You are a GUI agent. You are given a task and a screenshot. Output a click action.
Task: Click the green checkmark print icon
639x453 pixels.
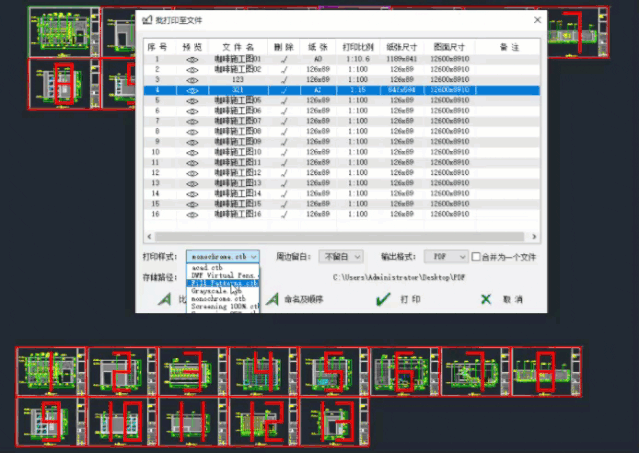pos(381,299)
